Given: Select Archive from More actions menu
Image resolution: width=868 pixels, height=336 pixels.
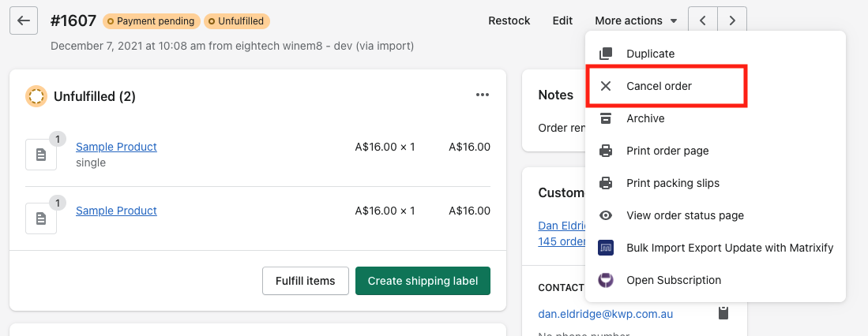Looking at the screenshot, I should [x=716, y=118].
